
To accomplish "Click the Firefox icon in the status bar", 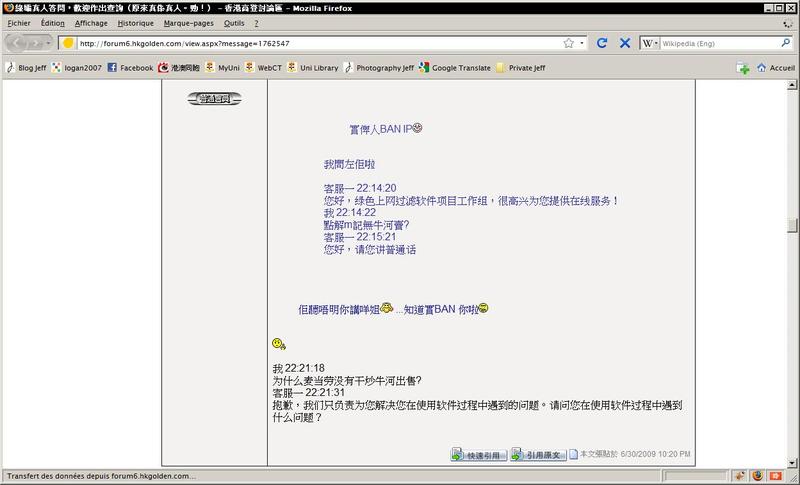I will pos(758,475).
